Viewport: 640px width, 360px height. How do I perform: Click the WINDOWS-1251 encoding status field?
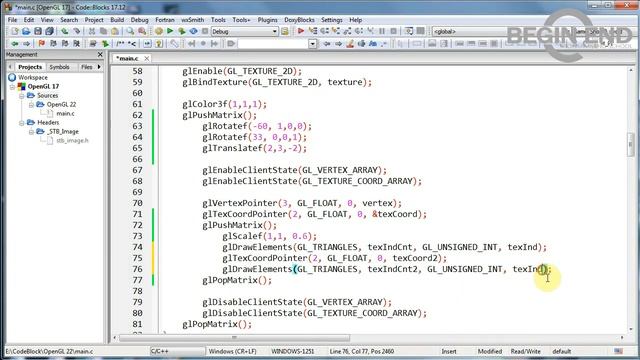point(293,351)
